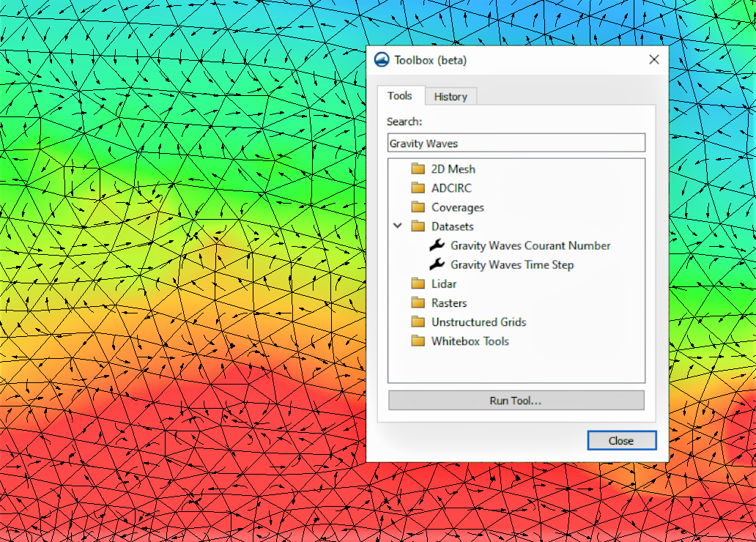The width and height of the screenshot is (756, 542).
Task: Click the Toolbox logo icon in the title bar
Action: 381,59
